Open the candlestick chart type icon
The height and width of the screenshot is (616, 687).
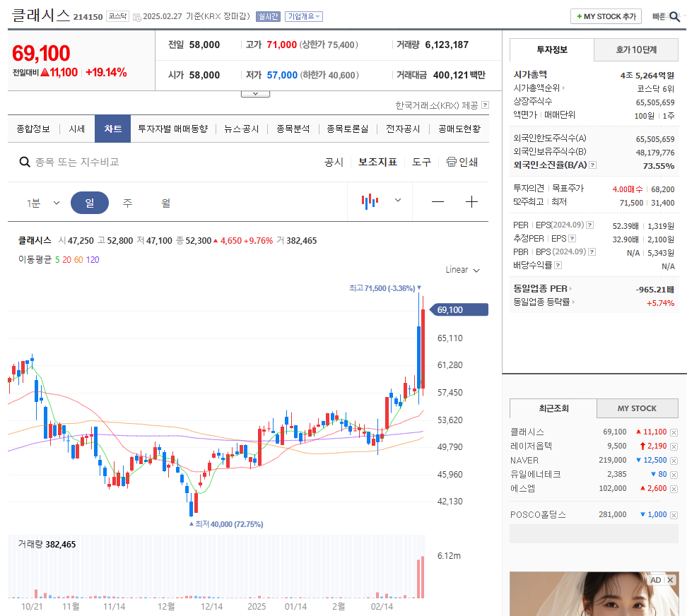[370, 201]
